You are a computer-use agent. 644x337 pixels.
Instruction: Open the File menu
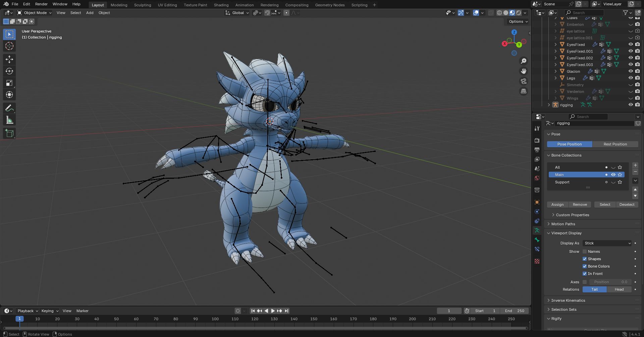(15, 4)
